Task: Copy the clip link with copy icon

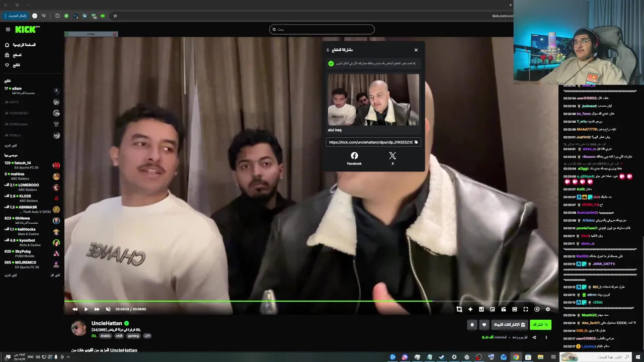Action: (x=416, y=142)
